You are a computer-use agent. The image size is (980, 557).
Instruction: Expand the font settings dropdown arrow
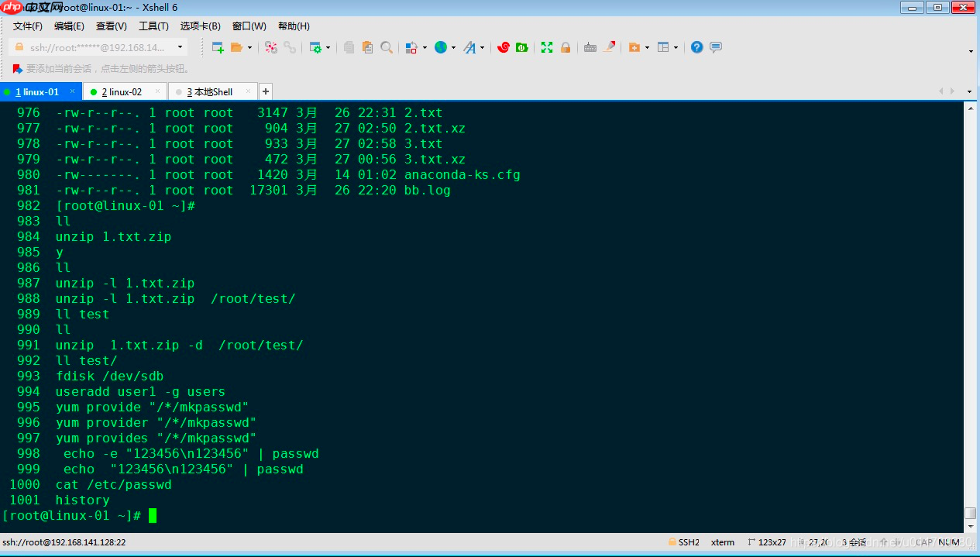(482, 48)
